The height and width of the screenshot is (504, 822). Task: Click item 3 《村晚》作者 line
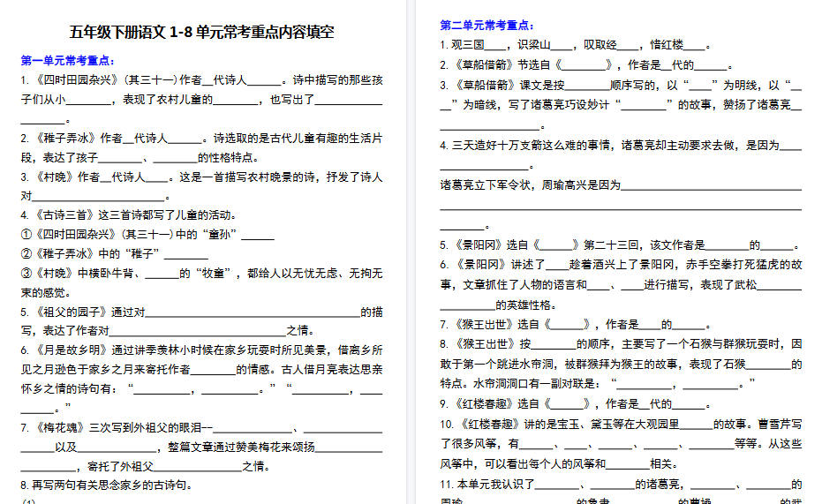(x=202, y=177)
